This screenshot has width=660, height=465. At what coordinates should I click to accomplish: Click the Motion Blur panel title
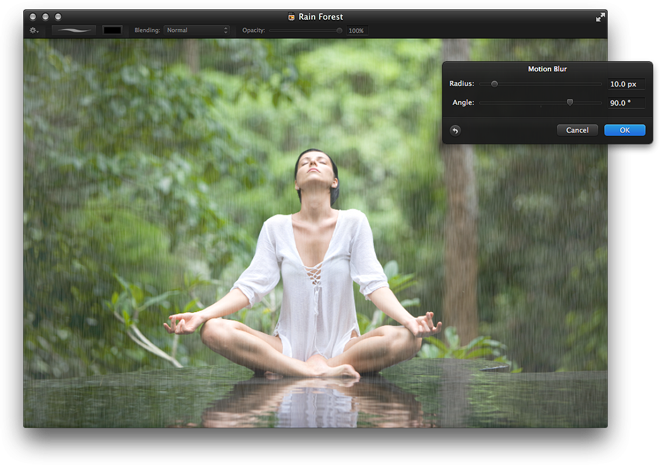tap(547, 69)
